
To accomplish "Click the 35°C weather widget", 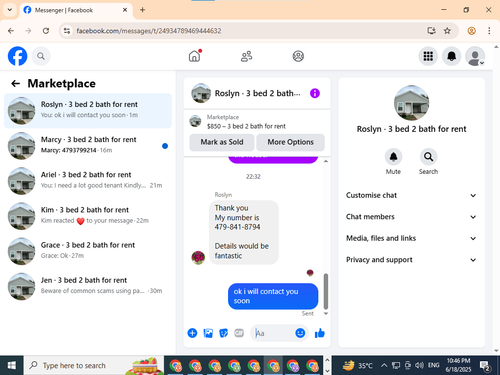I will pos(357,365).
